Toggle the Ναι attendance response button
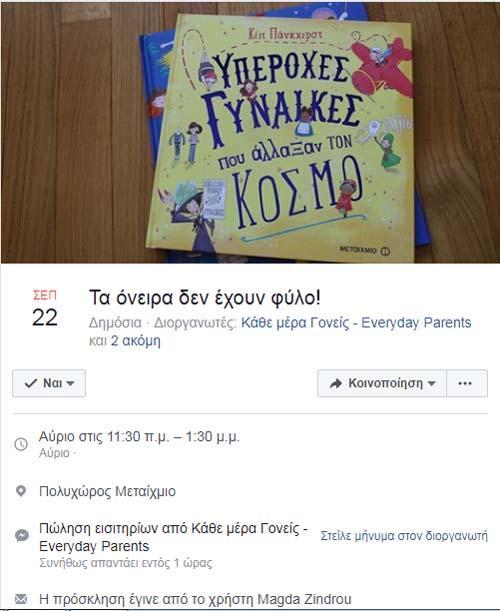The image size is (500, 611). [x=49, y=383]
